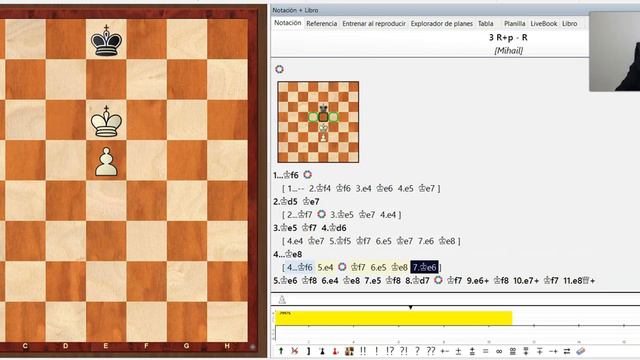Add the single '!' good move symbol
The image size is (640, 360).
click(x=376, y=351)
